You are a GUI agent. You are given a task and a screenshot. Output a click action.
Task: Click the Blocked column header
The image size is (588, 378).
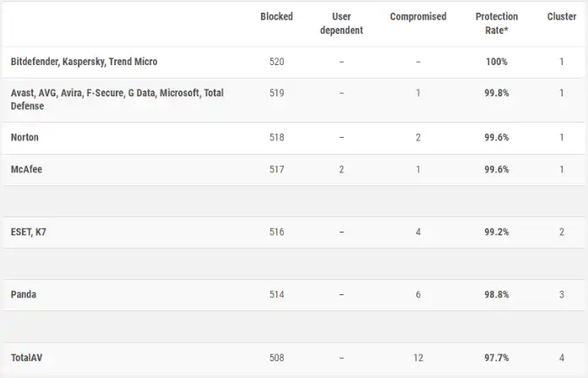[276, 17]
